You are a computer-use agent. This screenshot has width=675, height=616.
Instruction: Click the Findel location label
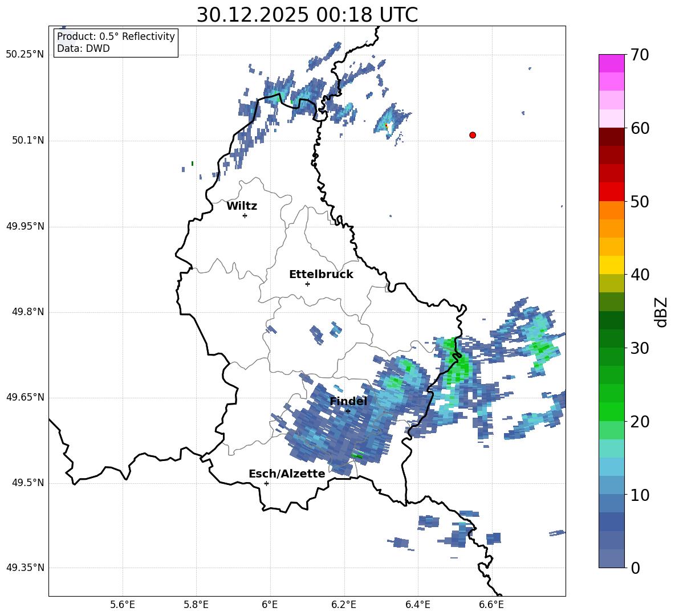(348, 401)
